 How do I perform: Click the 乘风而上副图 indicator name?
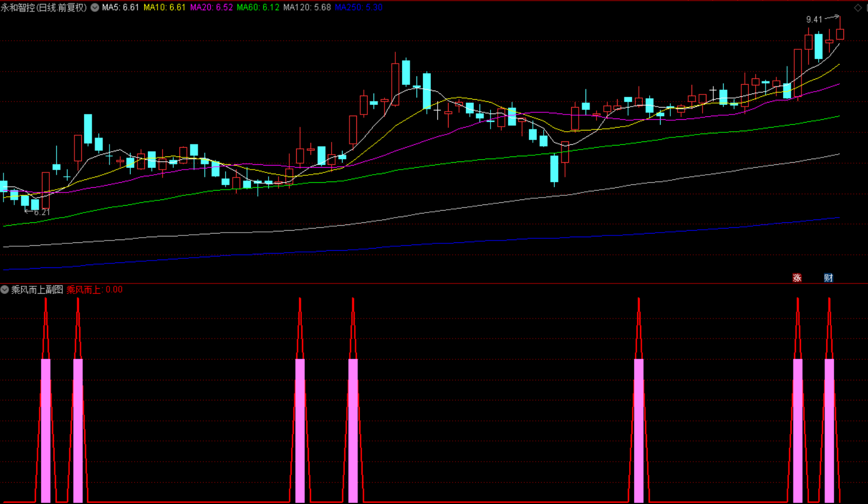[x=37, y=290]
